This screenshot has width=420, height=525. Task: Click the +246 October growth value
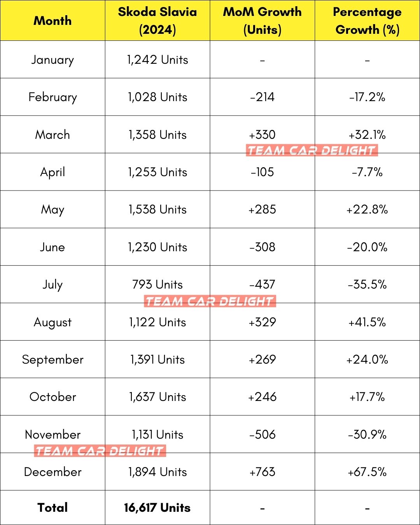tap(262, 397)
